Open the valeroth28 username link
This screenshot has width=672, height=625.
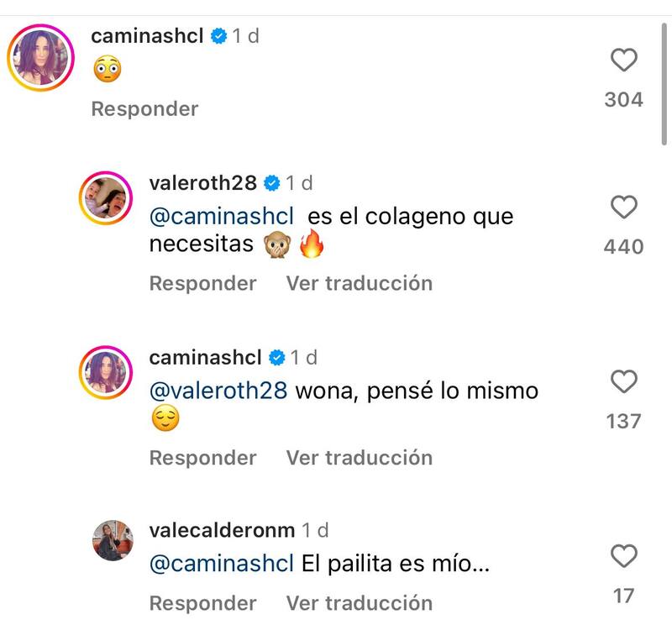pyautogui.click(x=202, y=183)
